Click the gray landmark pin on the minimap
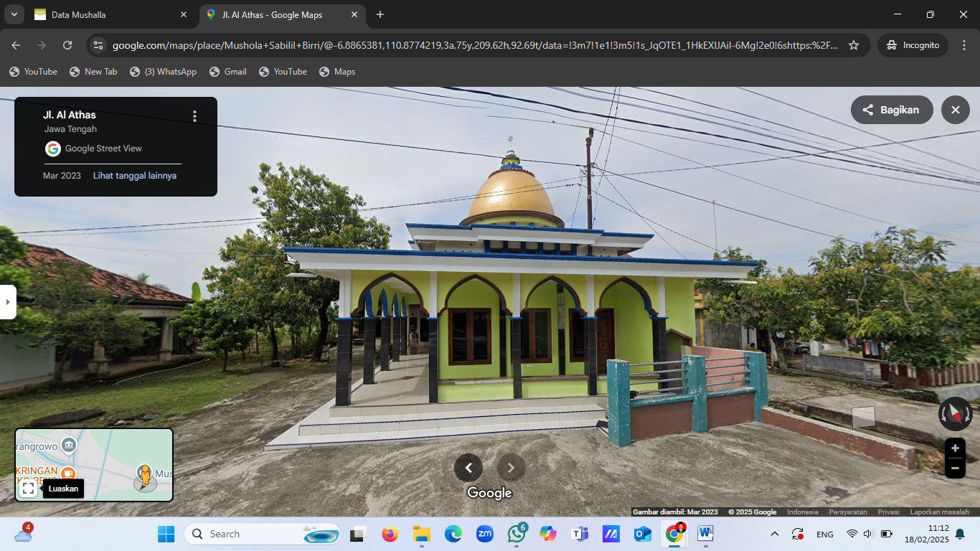Viewport: 980px width, 551px height. point(68,445)
